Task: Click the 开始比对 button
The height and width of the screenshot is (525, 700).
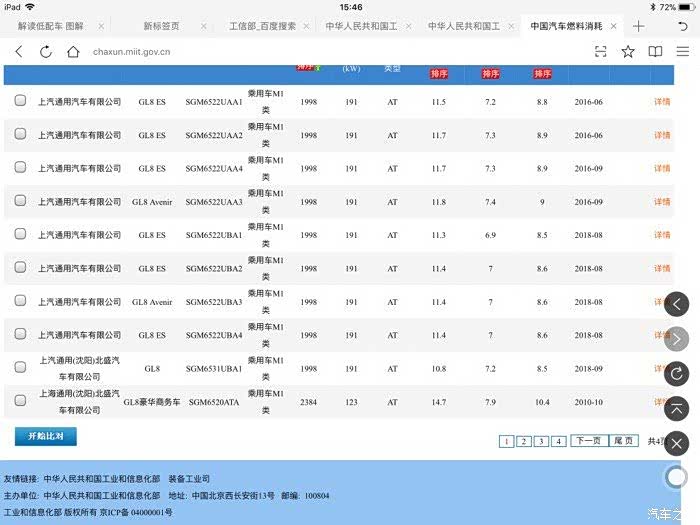Action: [46, 437]
